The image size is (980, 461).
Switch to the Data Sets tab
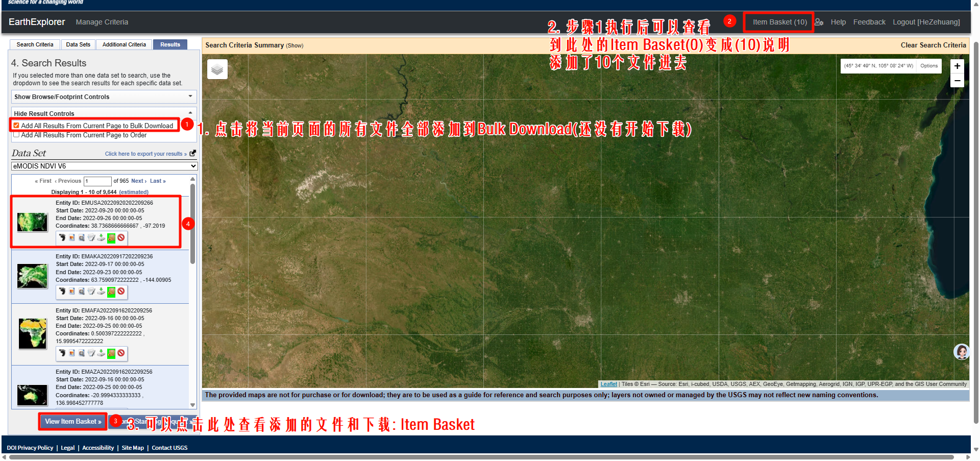[x=78, y=44]
